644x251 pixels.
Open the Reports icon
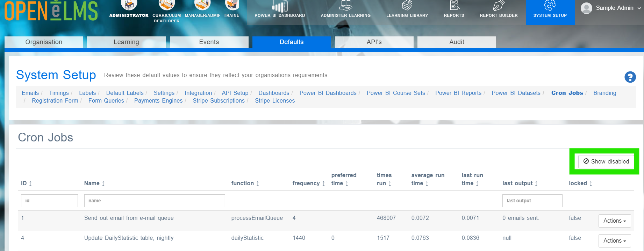[454, 6]
